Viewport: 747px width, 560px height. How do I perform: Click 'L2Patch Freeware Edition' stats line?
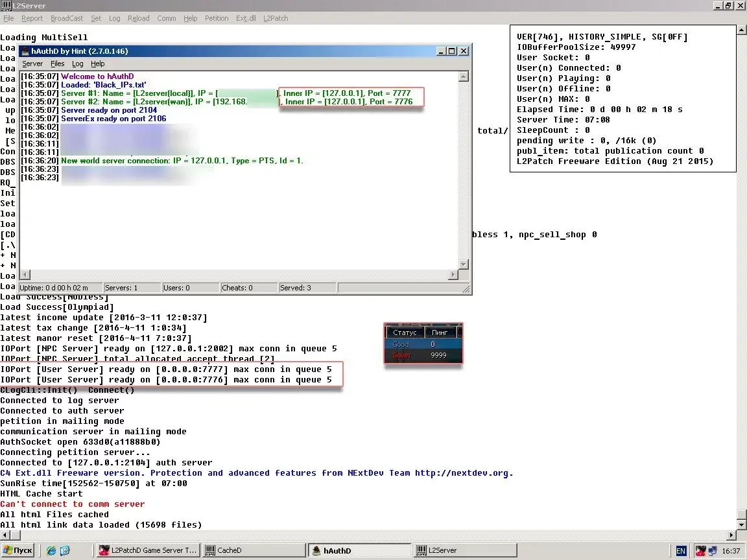(x=615, y=161)
